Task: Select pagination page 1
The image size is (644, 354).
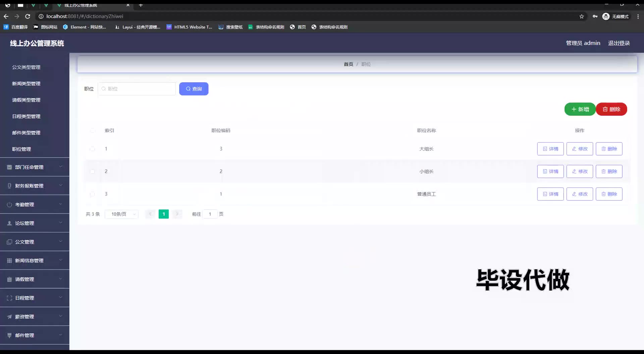Action: click(164, 214)
